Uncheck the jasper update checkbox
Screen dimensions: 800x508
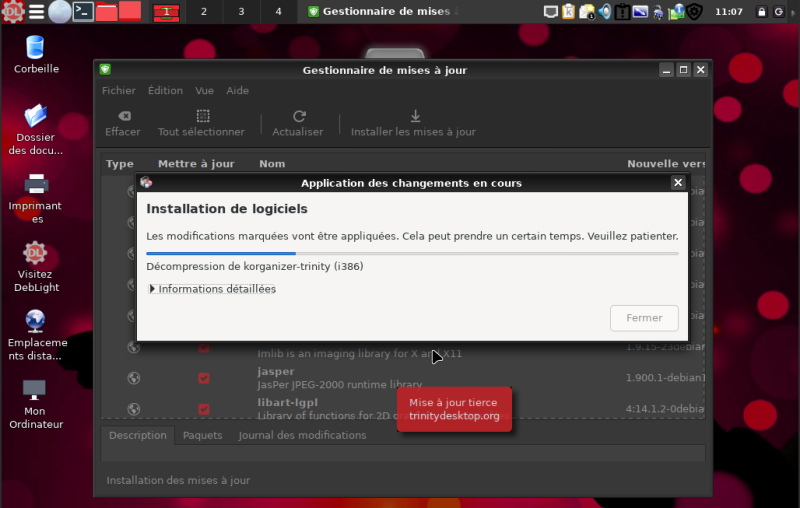[204, 378]
